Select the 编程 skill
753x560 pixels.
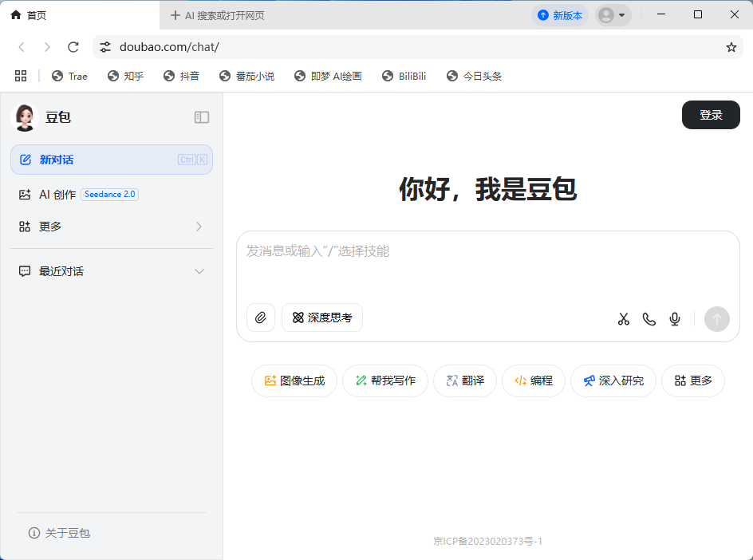[x=534, y=381]
